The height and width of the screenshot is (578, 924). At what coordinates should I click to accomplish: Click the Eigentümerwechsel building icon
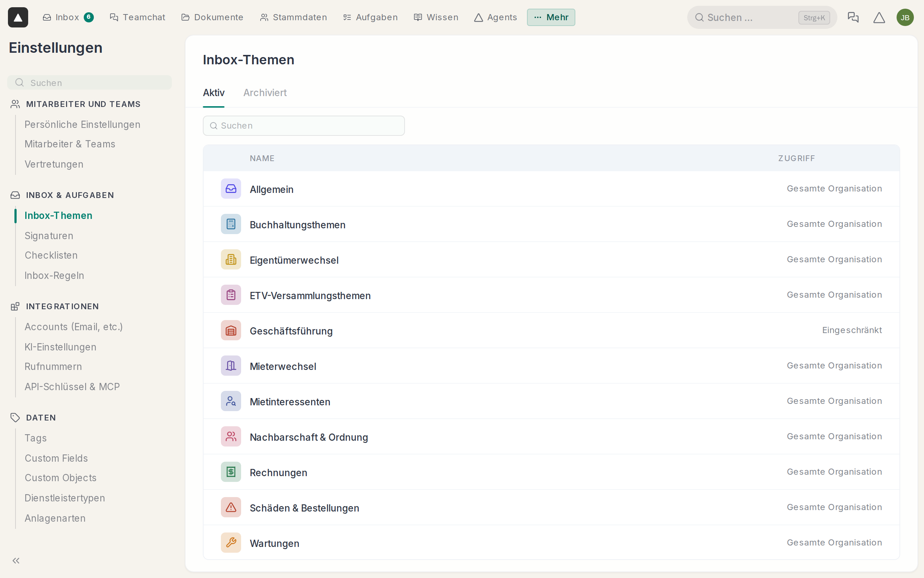click(x=231, y=260)
